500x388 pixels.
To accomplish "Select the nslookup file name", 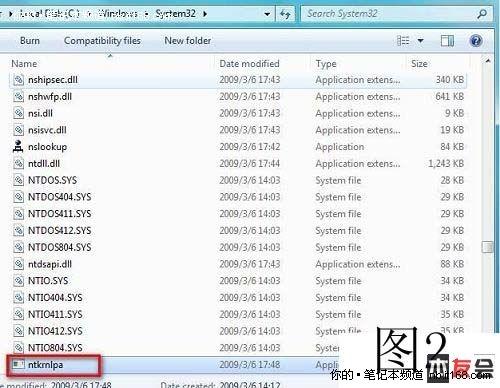I will coord(47,147).
